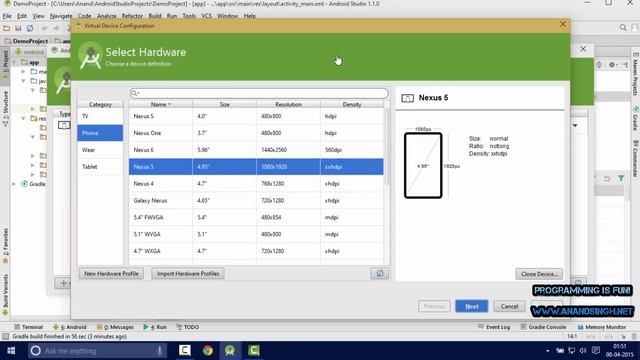Select the 5.4" FWVGA device row
Image resolution: width=640 pixels, height=360 pixels.
tap(256, 217)
